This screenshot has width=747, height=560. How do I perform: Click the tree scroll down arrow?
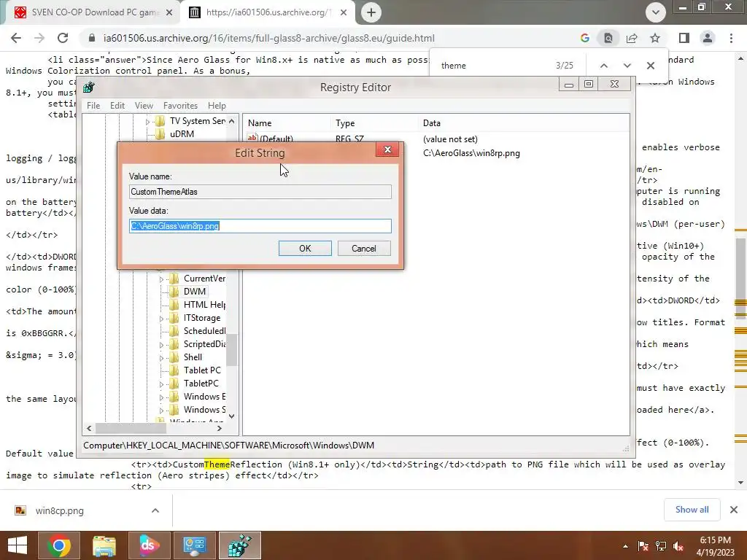pos(231,416)
